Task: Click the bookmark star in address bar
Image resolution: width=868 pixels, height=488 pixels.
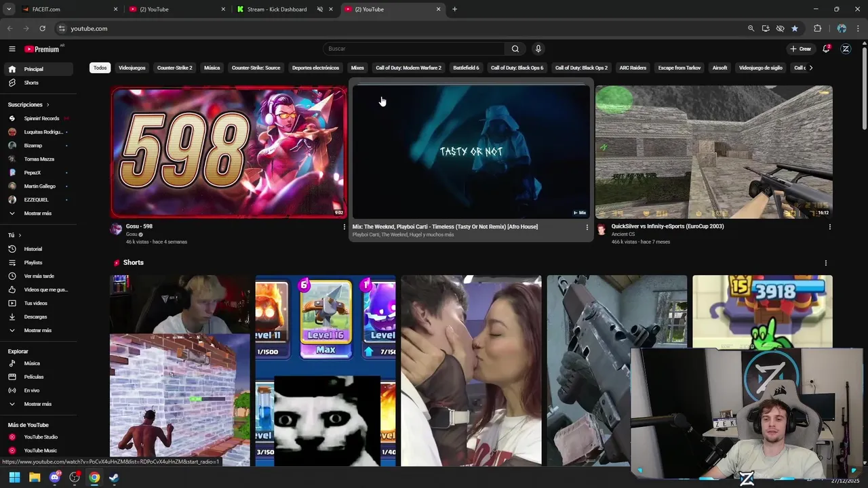Action: coord(795,28)
